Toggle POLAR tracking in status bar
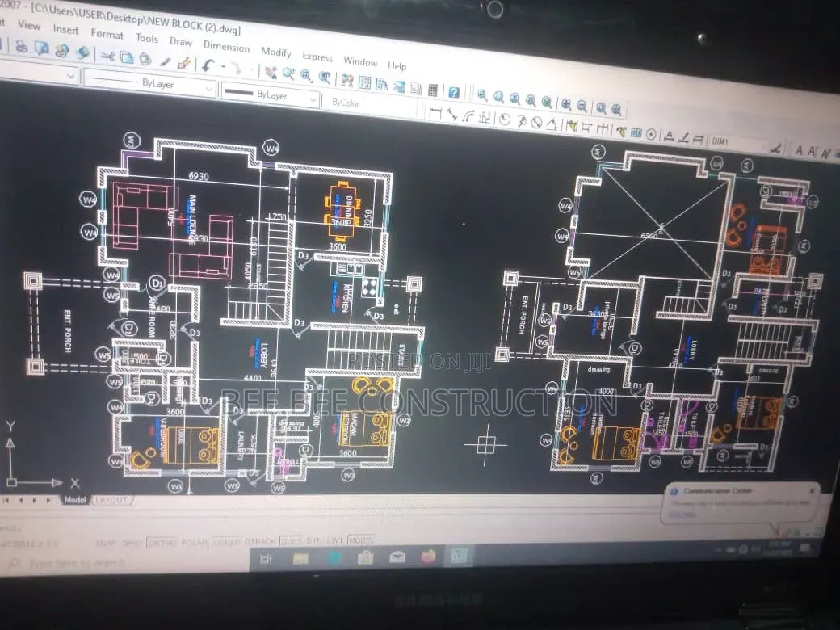This screenshot has width=840, height=630. click(194, 542)
